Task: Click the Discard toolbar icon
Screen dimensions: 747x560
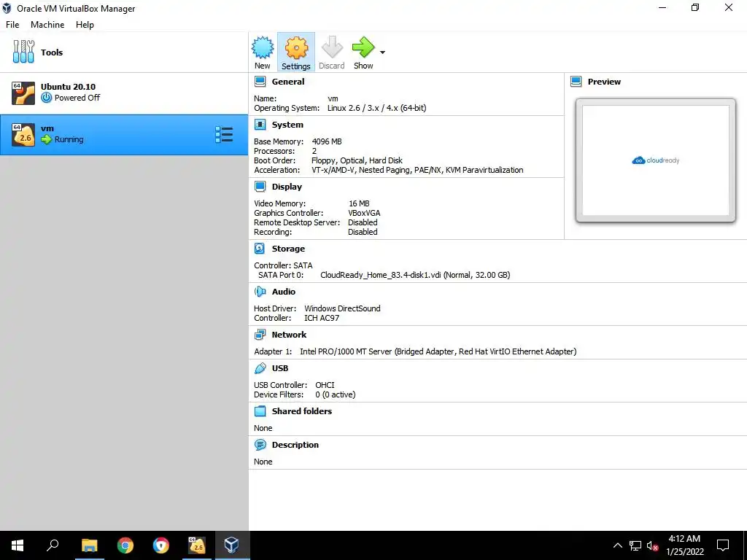Action: (x=332, y=47)
